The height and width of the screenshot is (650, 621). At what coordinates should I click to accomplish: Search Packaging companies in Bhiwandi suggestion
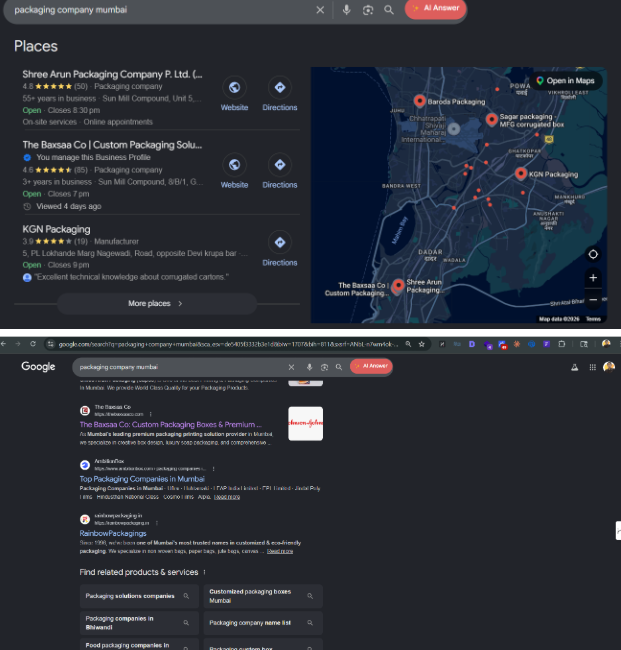point(139,623)
